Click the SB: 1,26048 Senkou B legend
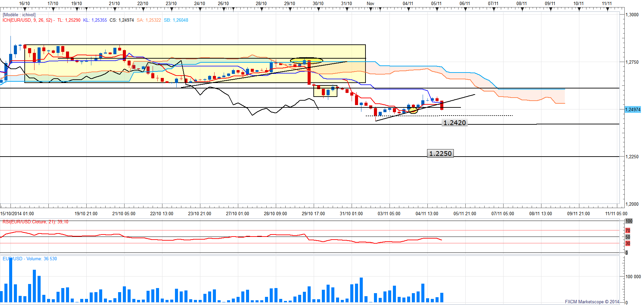 pos(176,20)
